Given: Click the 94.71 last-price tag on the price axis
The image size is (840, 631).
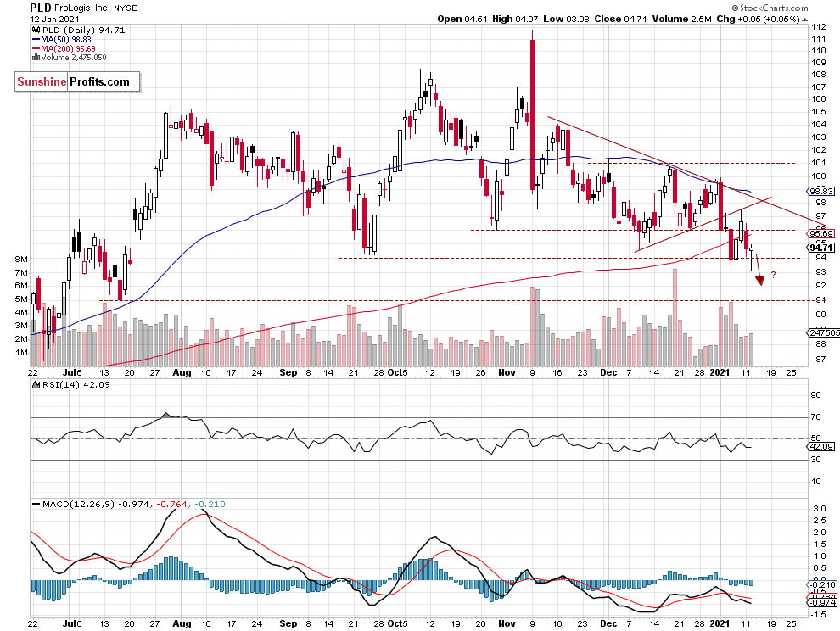Looking at the screenshot, I should pos(820,248).
